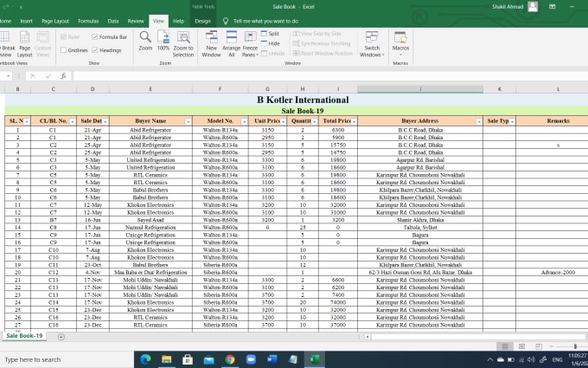Click Windows search box
Viewport: 588px width, 368px height.
pyautogui.click(x=67, y=359)
